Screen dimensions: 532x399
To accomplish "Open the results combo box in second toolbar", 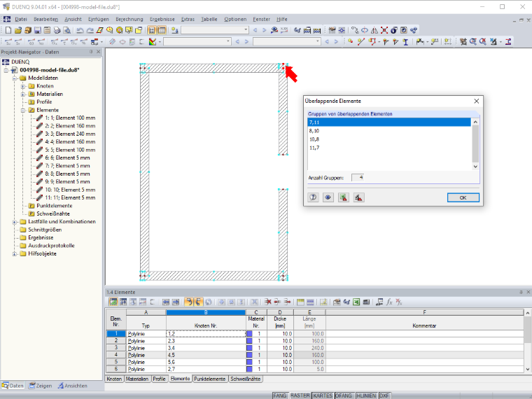I will tap(197, 42).
